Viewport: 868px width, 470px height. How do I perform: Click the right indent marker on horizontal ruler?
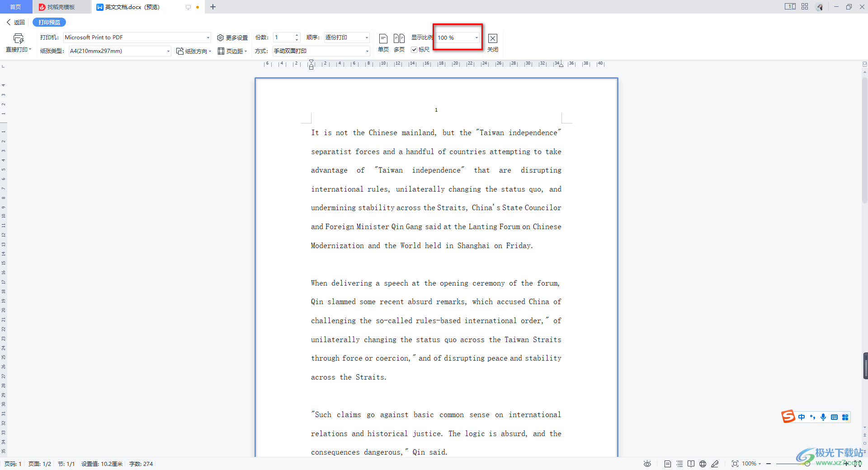pyautogui.click(x=561, y=65)
